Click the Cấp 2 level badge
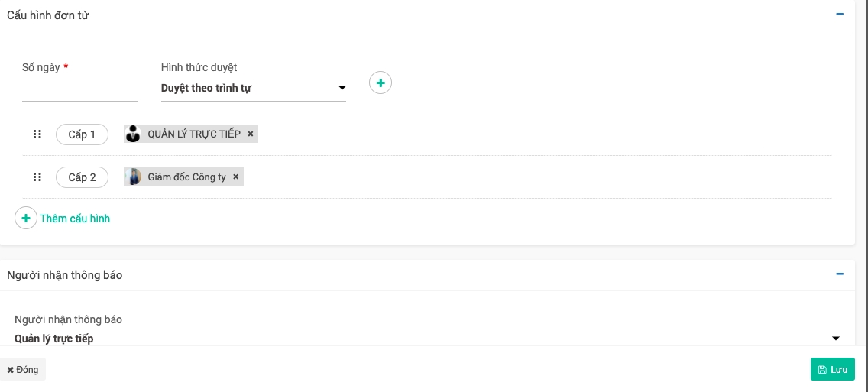 tap(82, 177)
